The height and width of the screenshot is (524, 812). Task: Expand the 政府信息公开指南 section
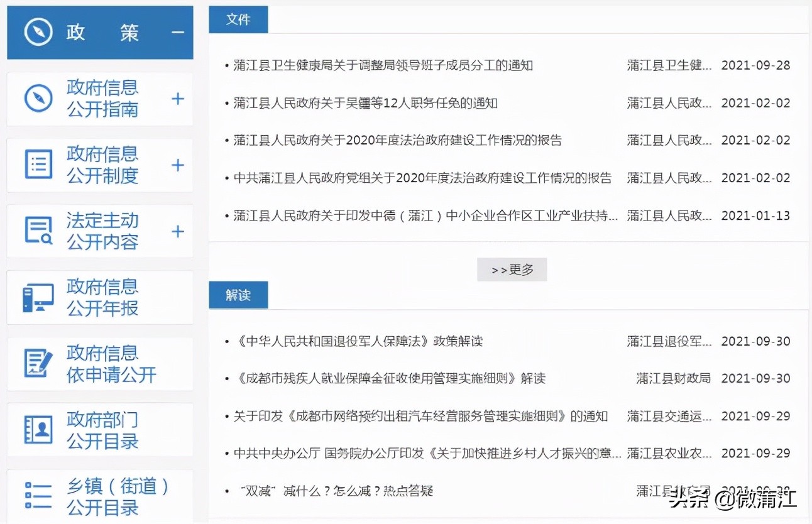[178, 99]
